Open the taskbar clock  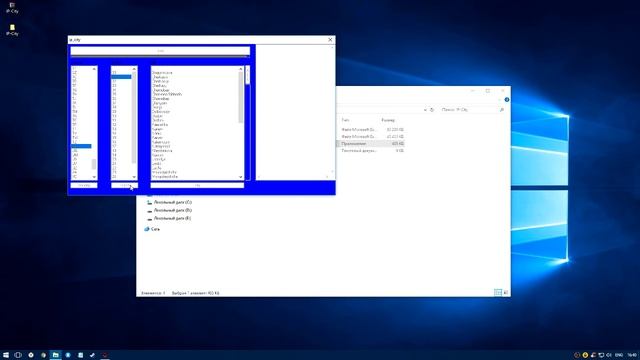632,355
